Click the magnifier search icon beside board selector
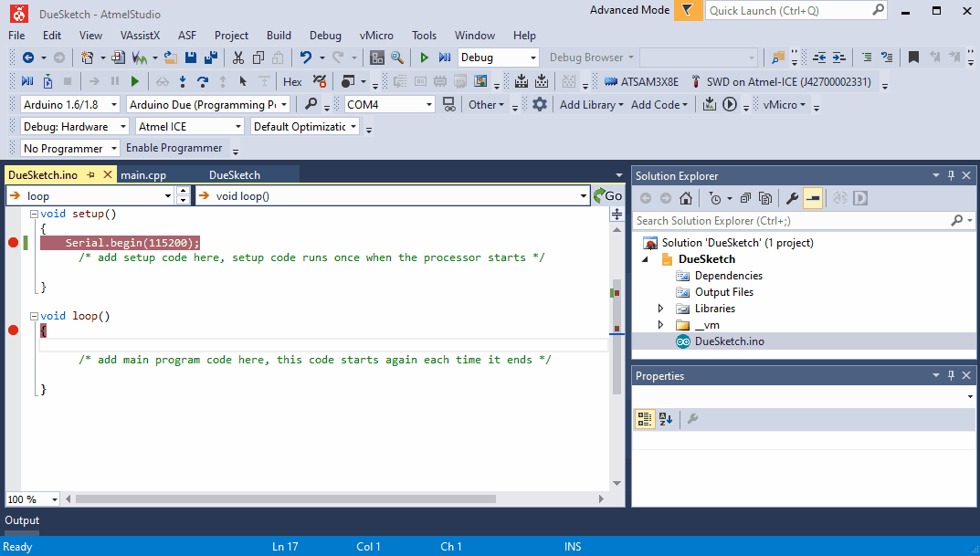Image resolution: width=980 pixels, height=556 pixels. click(x=311, y=104)
